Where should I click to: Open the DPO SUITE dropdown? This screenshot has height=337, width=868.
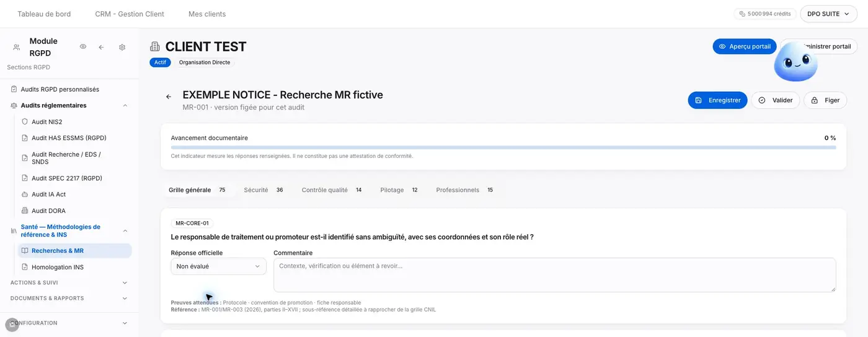828,14
